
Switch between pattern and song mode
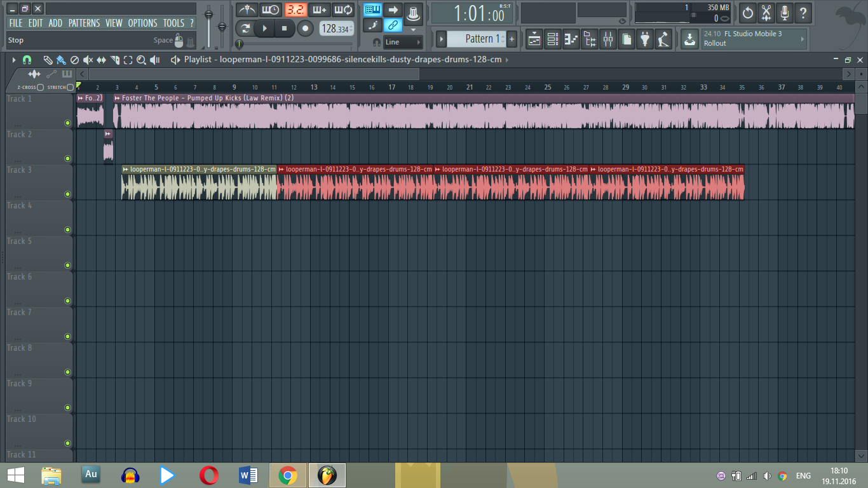point(246,28)
